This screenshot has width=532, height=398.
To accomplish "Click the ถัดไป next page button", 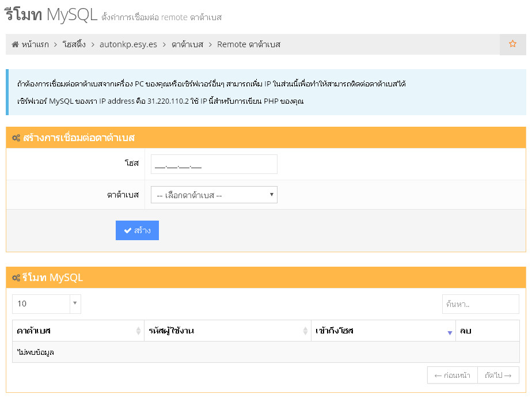I will [498, 376].
